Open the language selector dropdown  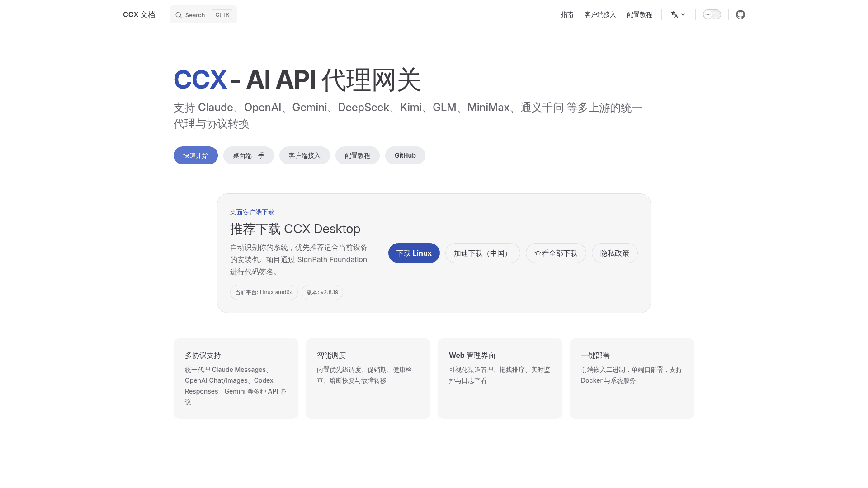(x=678, y=14)
